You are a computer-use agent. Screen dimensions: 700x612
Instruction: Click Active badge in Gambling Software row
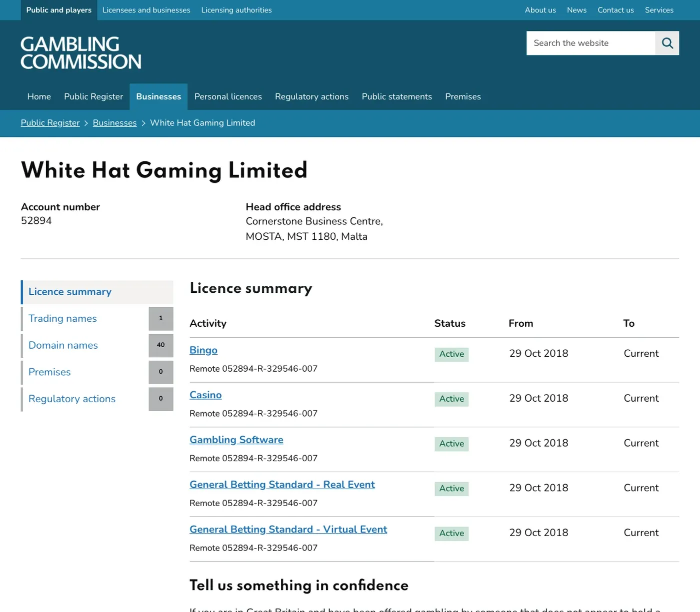click(x=451, y=444)
